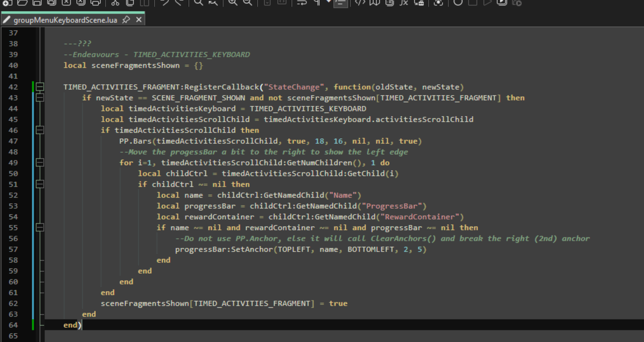This screenshot has height=342, width=644.
Task: Close all documents via toolbar
Action: point(81,2)
